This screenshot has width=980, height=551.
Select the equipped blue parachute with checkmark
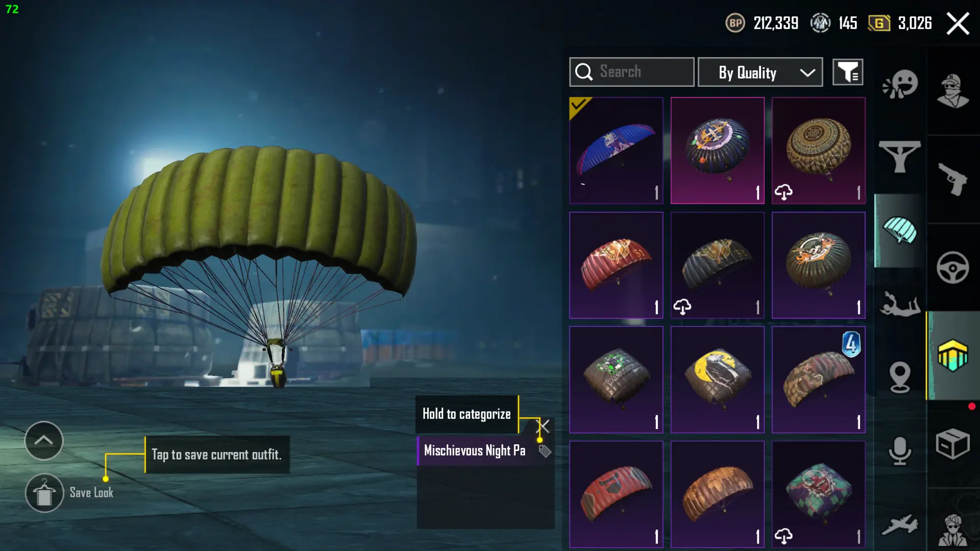[x=616, y=151]
